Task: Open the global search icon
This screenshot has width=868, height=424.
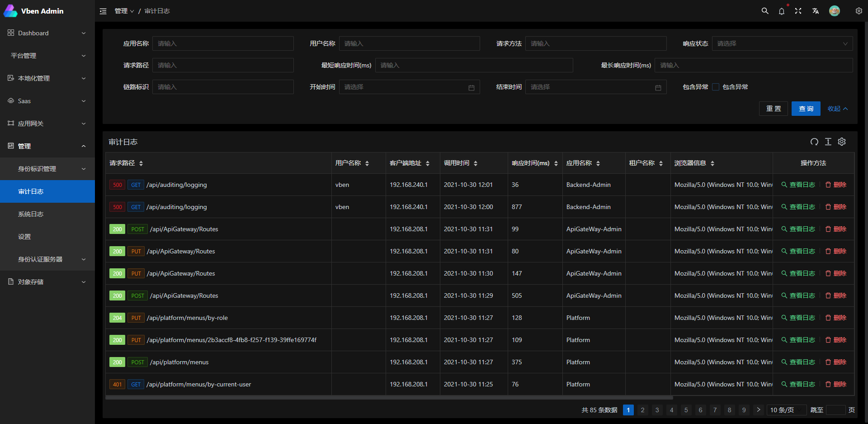Action: [x=764, y=10]
